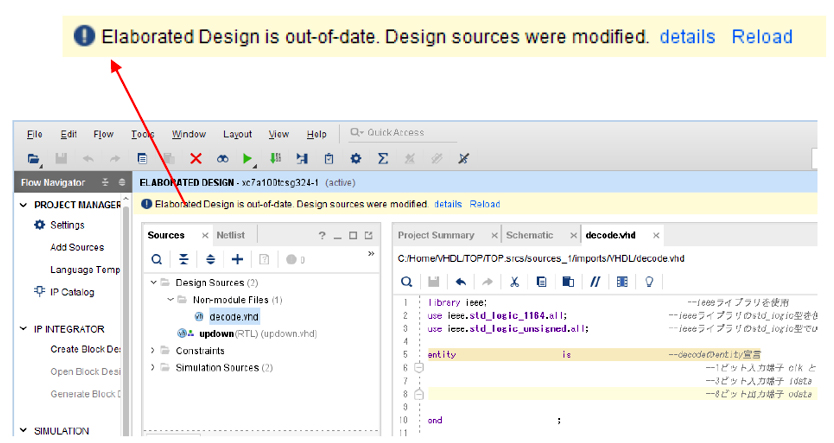Image resolution: width=834 pixels, height=443 pixels.
Task: Click the green Run play toolbar icon
Action: [247, 158]
